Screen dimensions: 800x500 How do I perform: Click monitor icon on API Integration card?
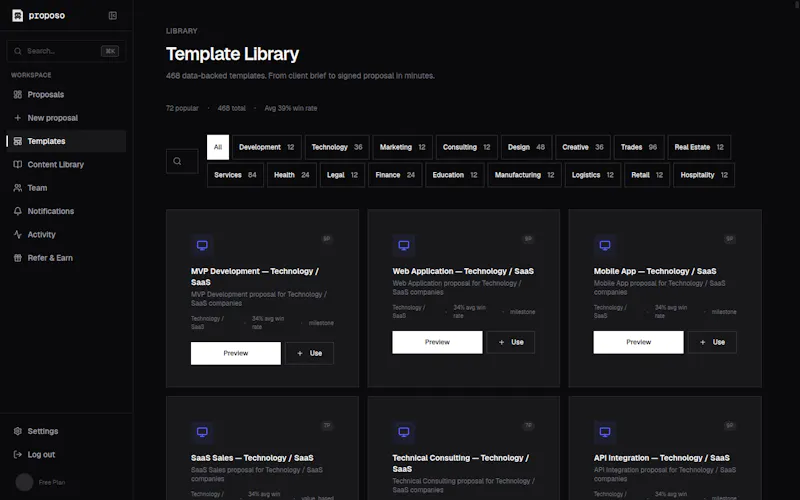605,432
